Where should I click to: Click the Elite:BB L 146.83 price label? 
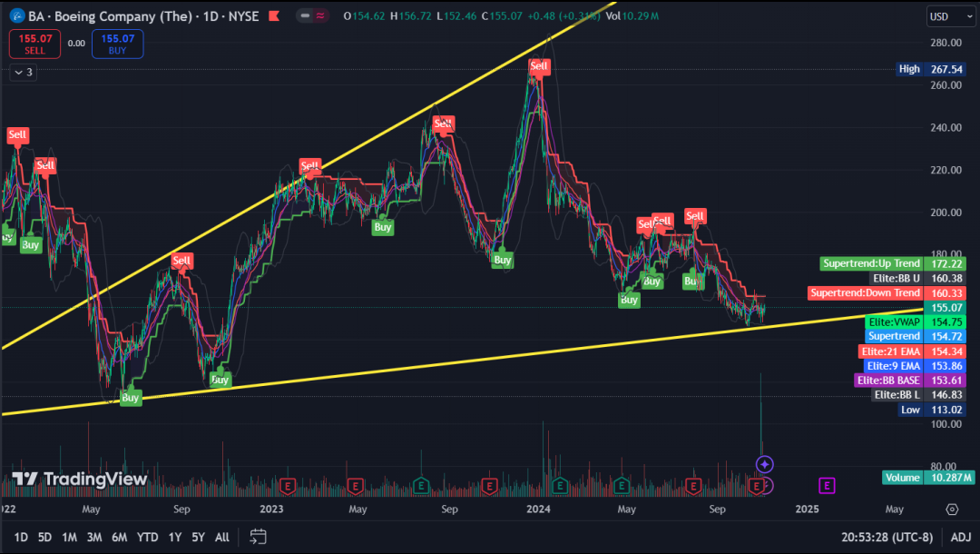point(917,394)
